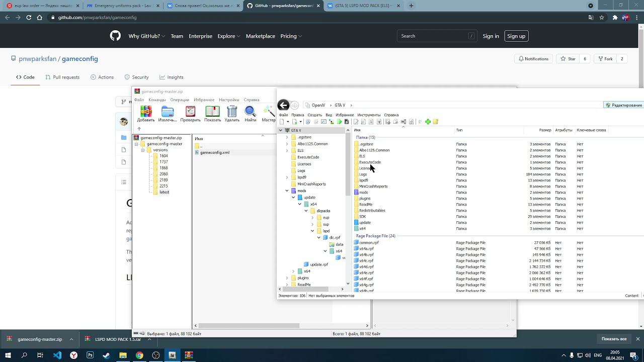The width and height of the screenshot is (644, 362).
Task: Click the browser reload icon
Action: [x=29, y=17]
